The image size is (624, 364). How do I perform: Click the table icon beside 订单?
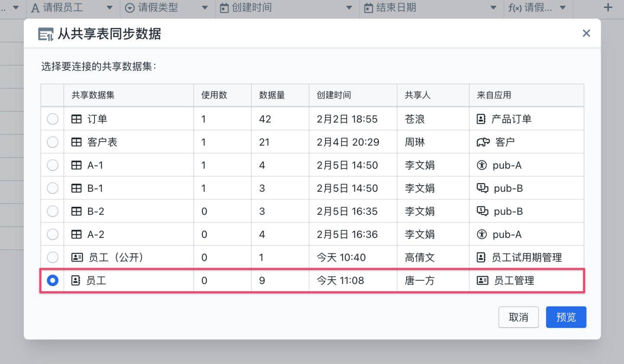[76, 119]
